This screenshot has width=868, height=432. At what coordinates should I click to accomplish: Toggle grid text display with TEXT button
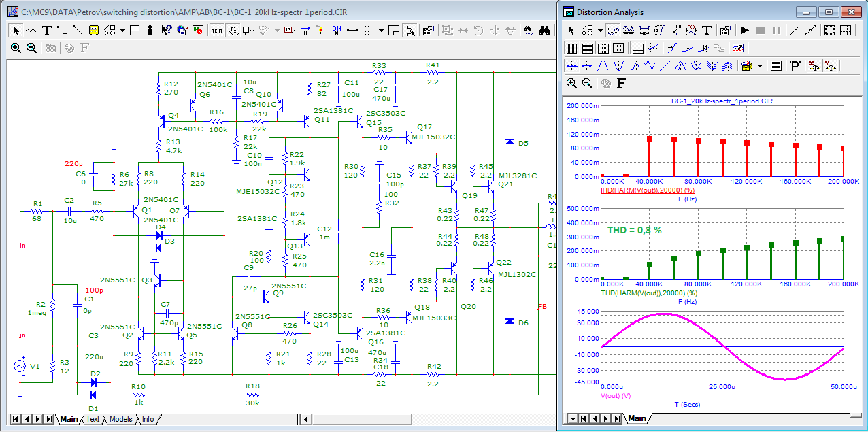217,30
